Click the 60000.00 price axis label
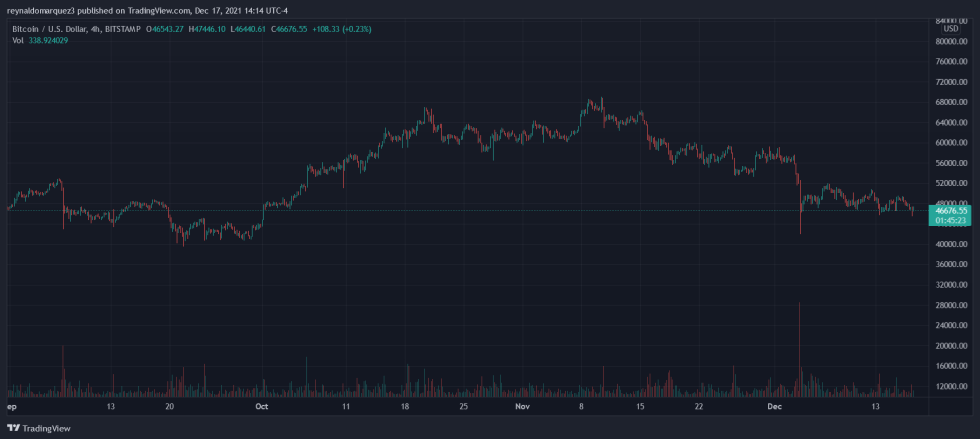Screen dimensions: 980x439 pyautogui.click(x=951, y=143)
